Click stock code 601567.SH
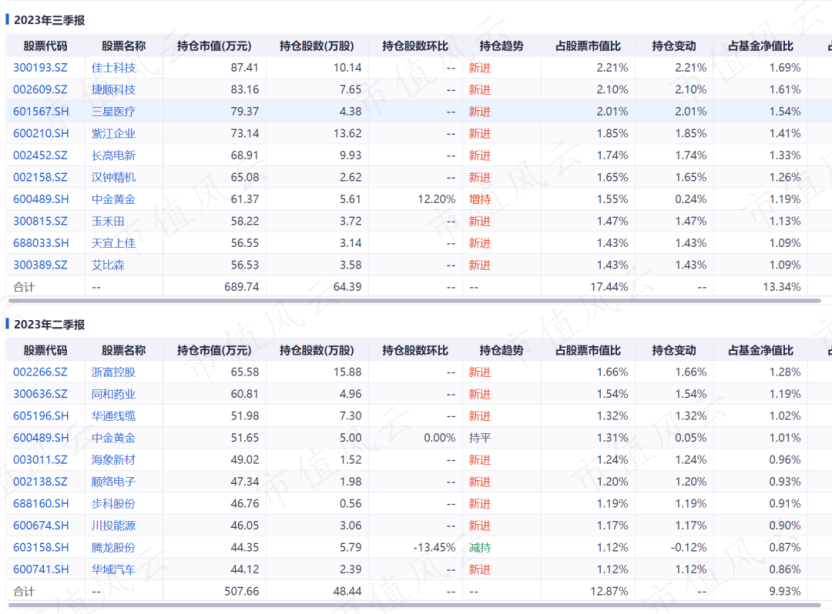This screenshot has height=614, width=832. click(x=41, y=111)
